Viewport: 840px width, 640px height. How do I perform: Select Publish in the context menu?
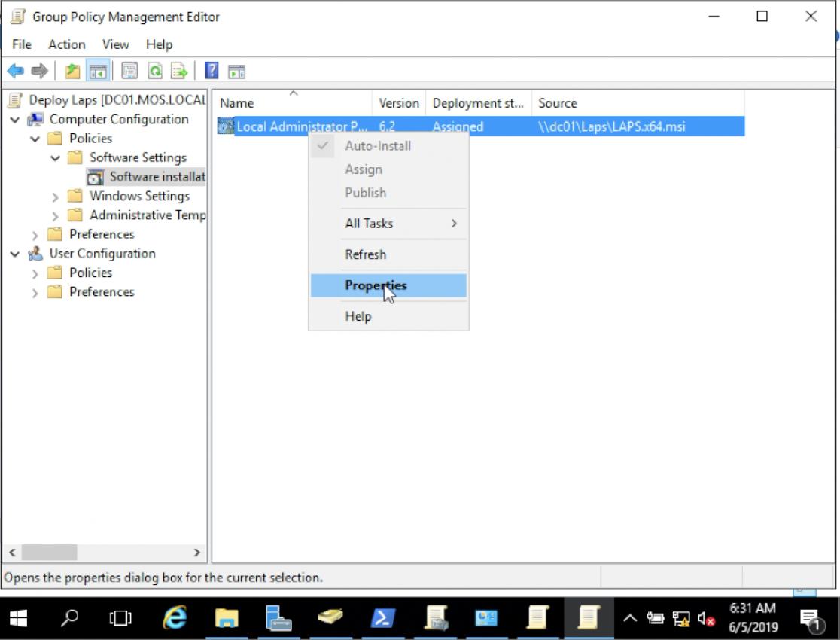point(388,193)
